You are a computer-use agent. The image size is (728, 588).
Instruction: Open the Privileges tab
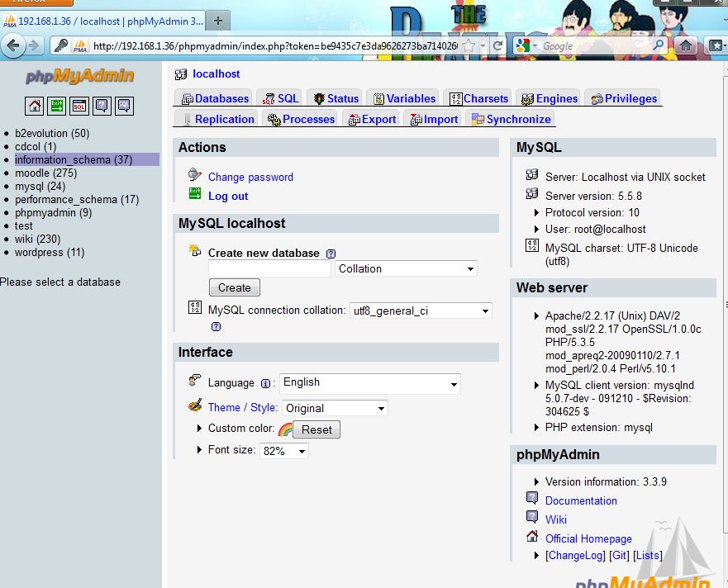[x=624, y=98]
